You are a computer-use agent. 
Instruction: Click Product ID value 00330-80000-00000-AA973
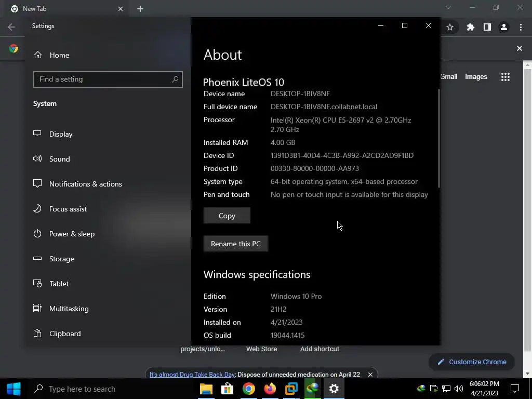pos(314,168)
